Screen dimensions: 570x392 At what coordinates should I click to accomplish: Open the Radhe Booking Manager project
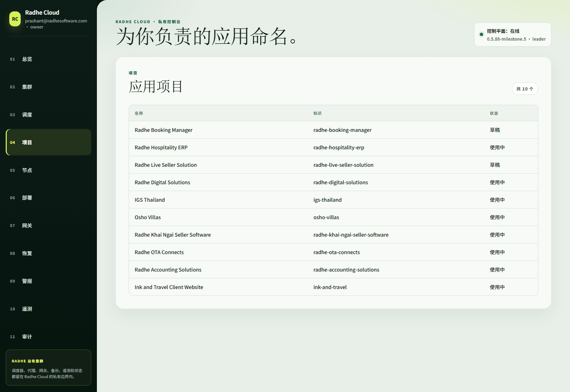164,130
